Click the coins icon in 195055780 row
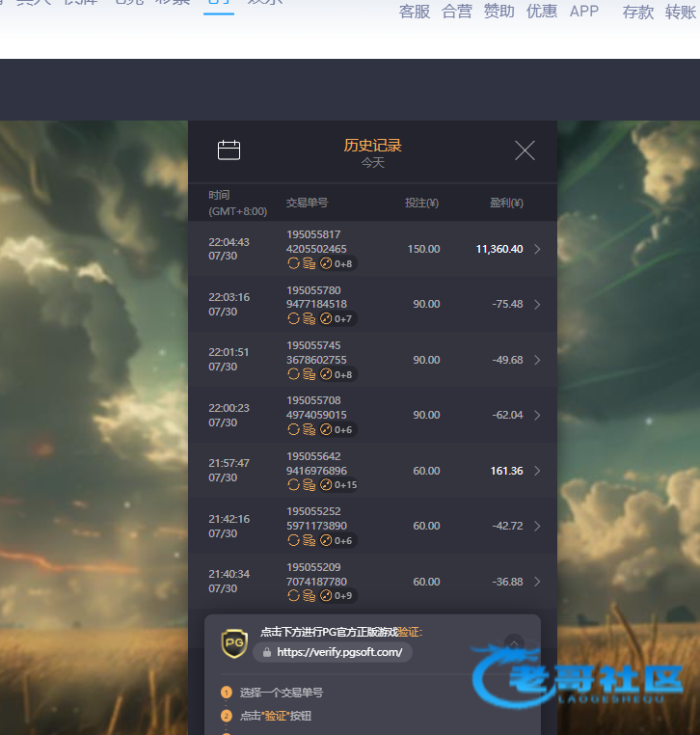Image resolution: width=700 pixels, height=735 pixels. pyautogui.click(x=309, y=319)
